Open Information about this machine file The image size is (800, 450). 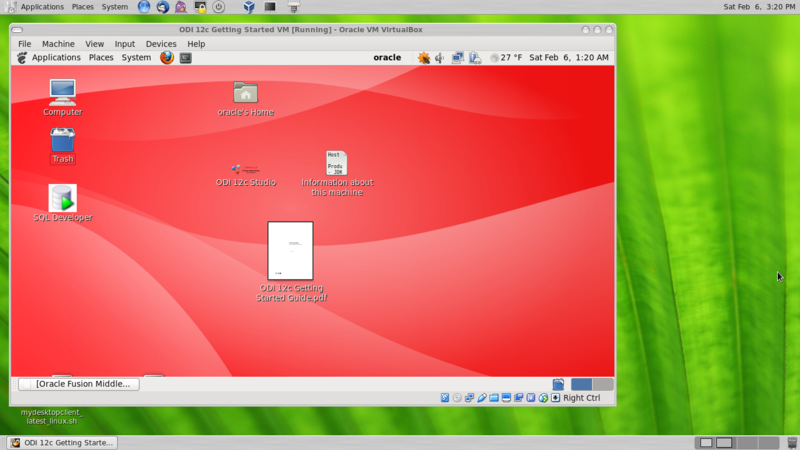pyautogui.click(x=337, y=173)
